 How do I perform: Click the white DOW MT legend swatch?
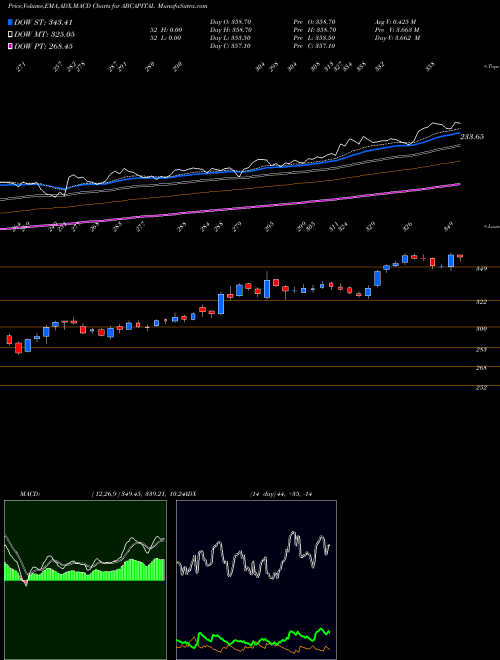pos(10,34)
